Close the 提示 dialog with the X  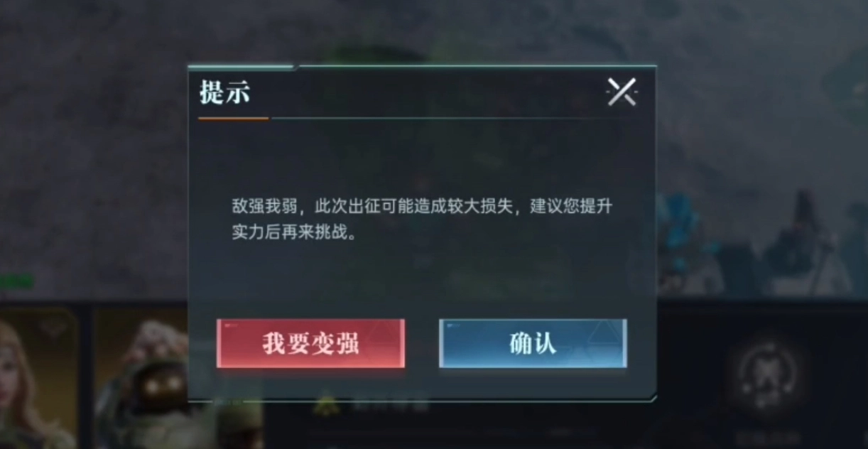(622, 92)
